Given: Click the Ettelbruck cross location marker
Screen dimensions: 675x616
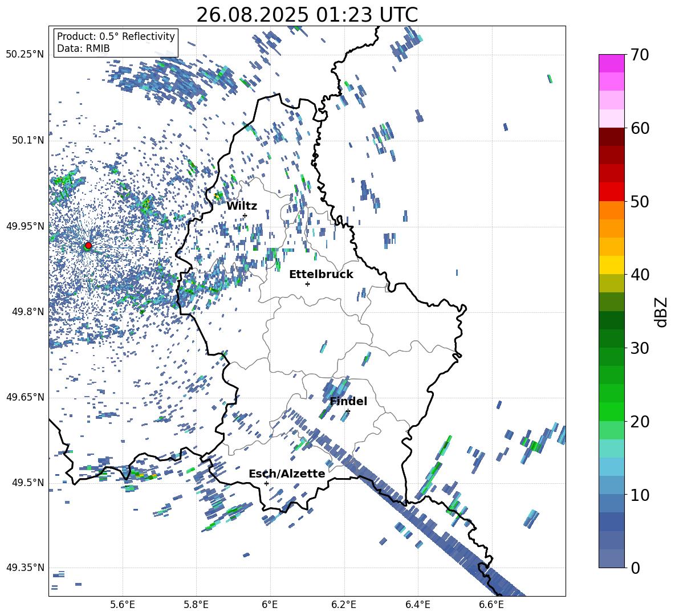Looking at the screenshot, I should pyautogui.click(x=307, y=284).
